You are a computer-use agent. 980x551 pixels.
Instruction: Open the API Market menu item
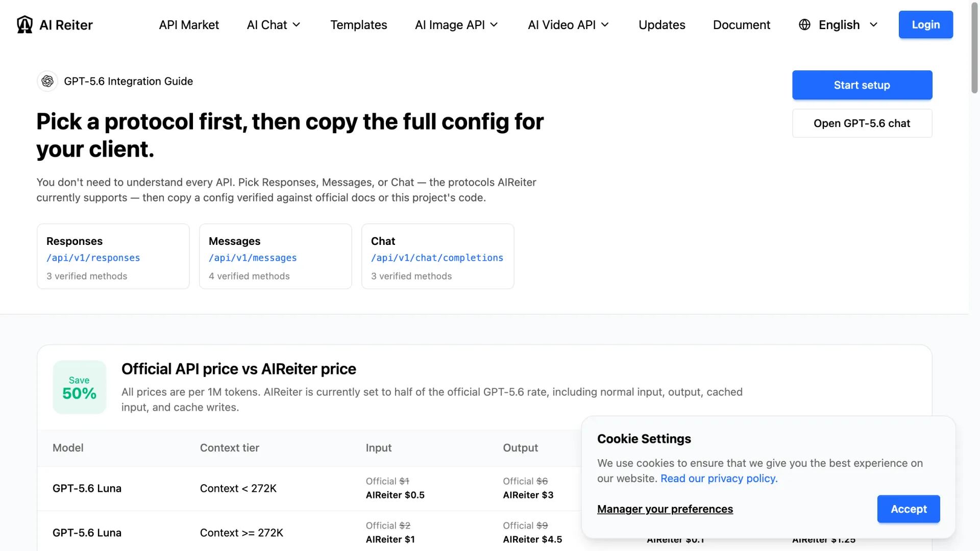pos(189,24)
